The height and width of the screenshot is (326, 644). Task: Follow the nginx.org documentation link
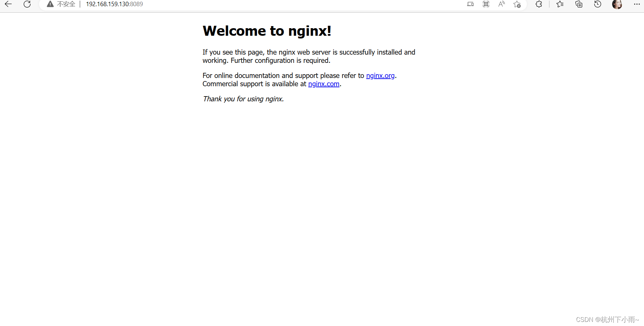[380, 76]
